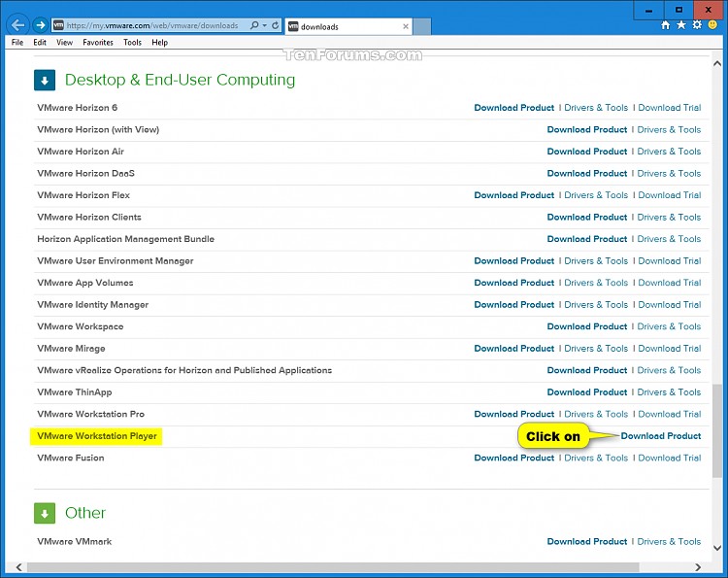
Task: Click Download Product for VMware App Volumes
Action: click(513, 283)
